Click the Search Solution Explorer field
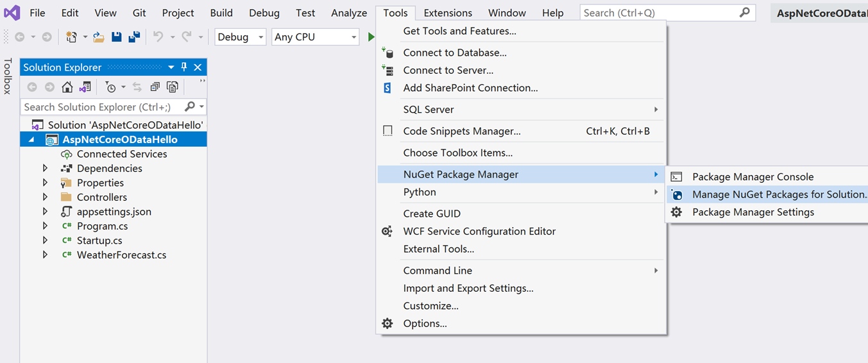Image resolution: width=868 pixels, height=363 pixels. point(103,107)
